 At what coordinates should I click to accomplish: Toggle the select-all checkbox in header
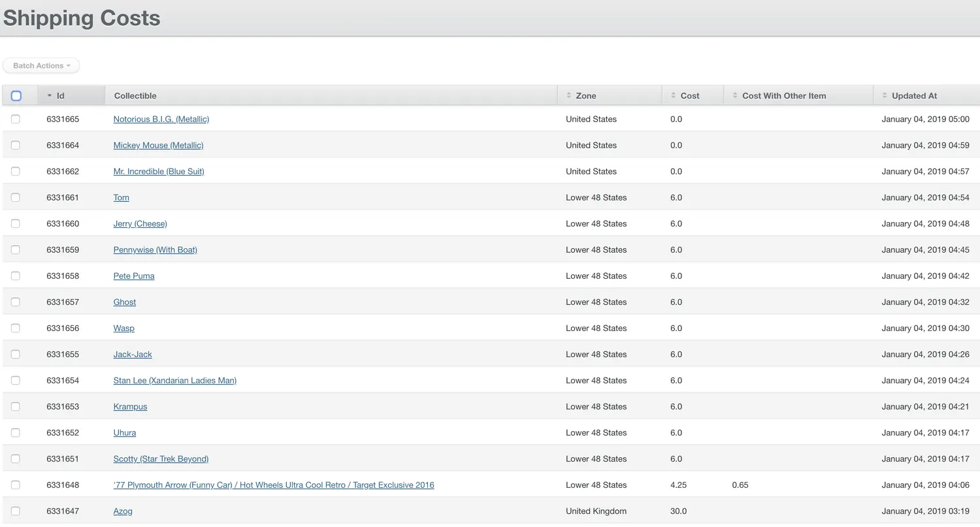16,95
